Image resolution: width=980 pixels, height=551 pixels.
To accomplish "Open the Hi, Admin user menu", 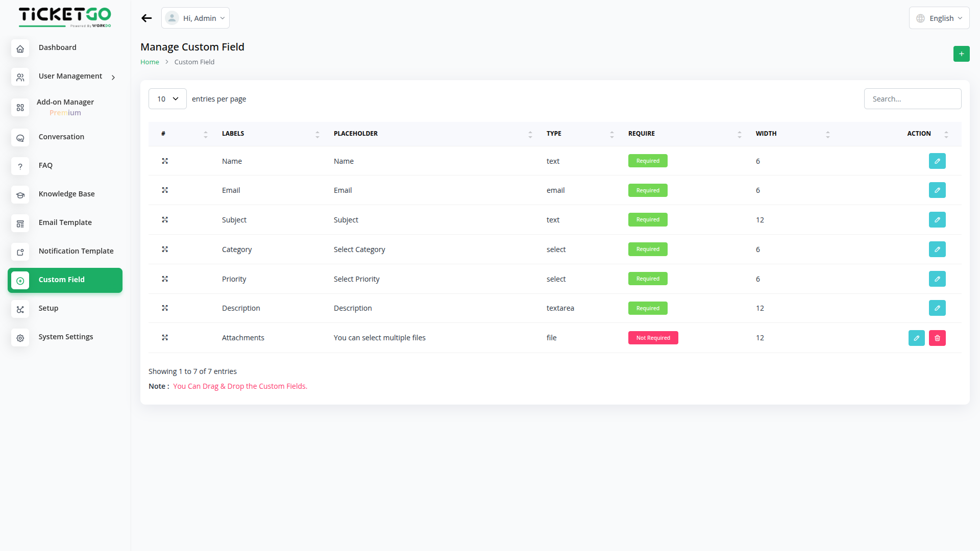I will (195, 18).
